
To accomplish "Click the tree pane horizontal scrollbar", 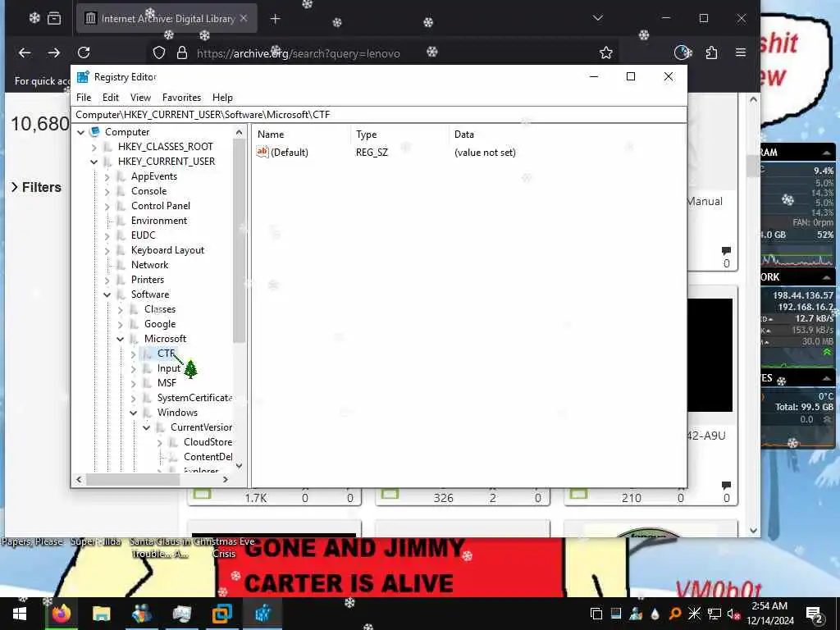I will (x=133, y=479).
